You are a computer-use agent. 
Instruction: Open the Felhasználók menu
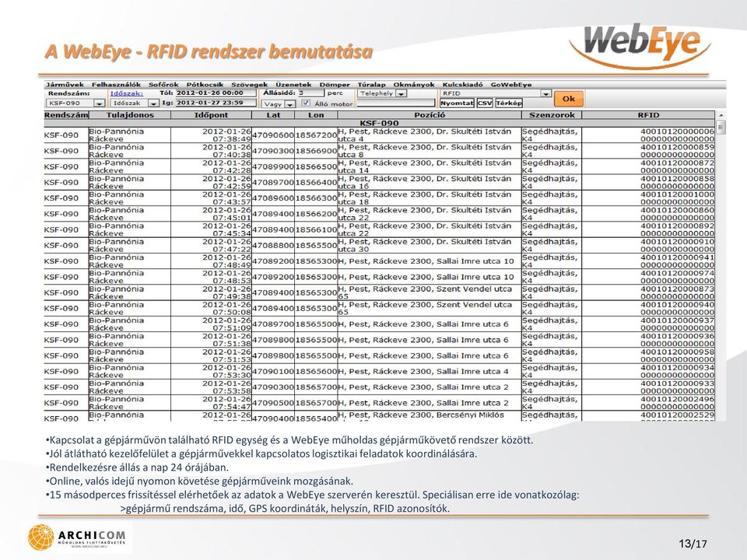[x=116, y=85]
